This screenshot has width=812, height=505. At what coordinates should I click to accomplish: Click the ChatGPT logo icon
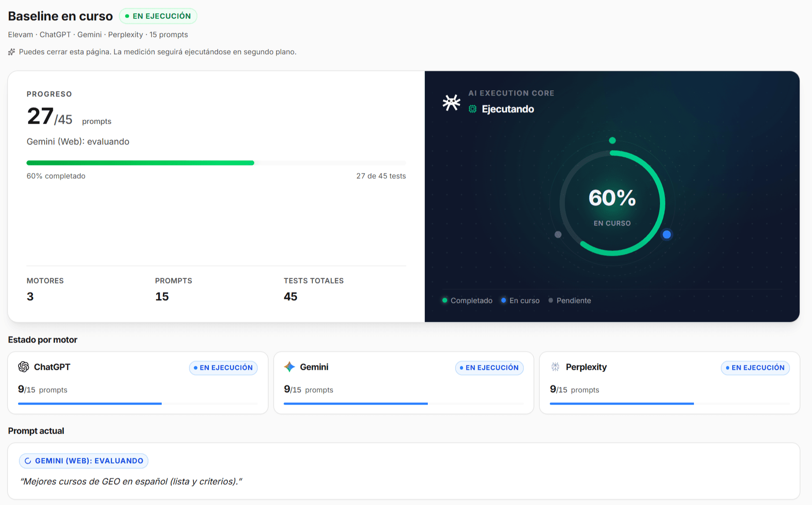click(x=23, y=367)
